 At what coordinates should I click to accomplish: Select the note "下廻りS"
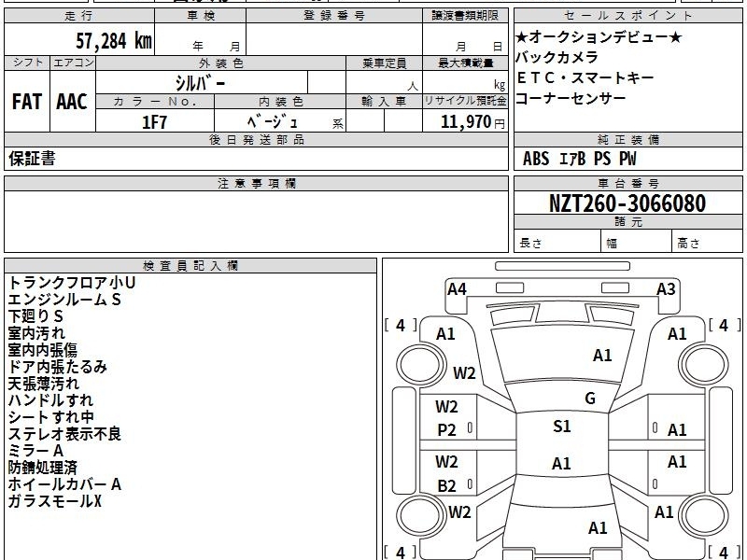pos(35,316)
